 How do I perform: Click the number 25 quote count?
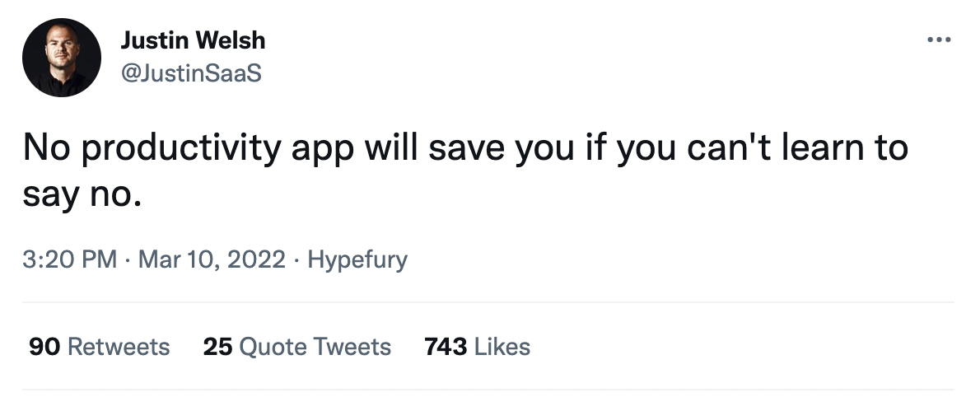(217, 347)
